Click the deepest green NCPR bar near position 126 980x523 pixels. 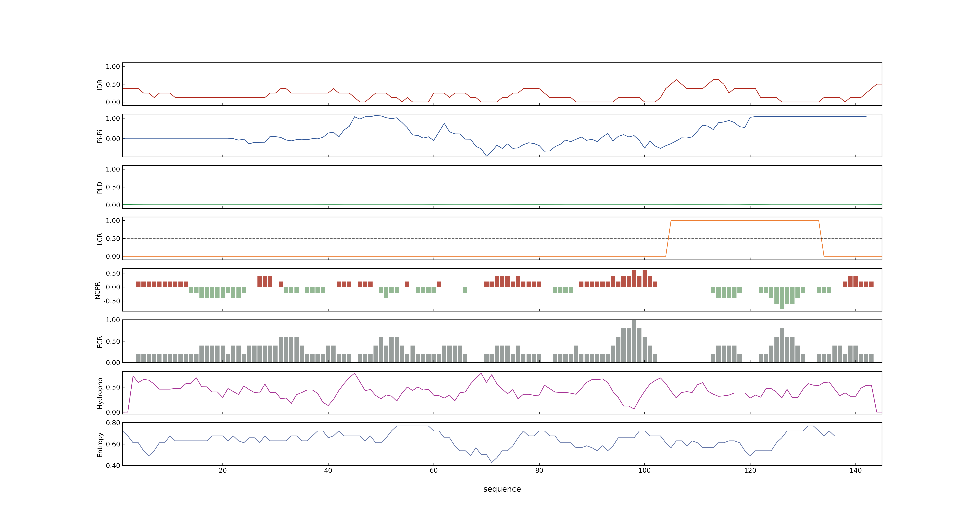pos(781,298)
